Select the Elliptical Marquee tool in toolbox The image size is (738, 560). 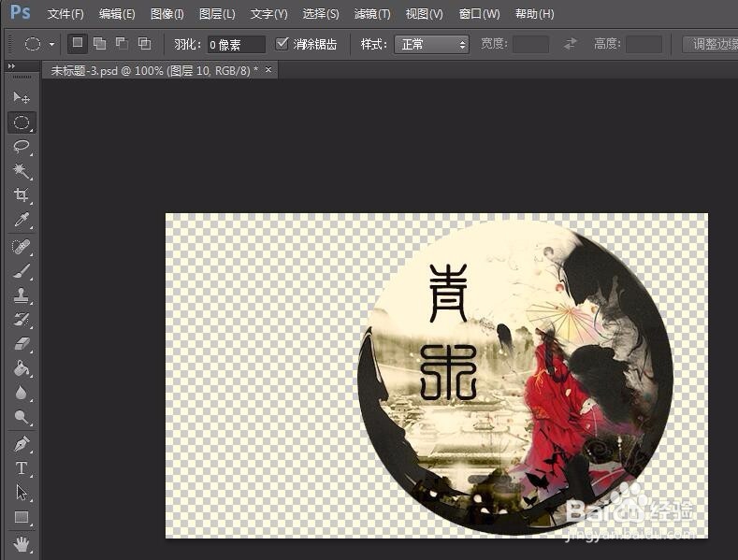point(22,122)
